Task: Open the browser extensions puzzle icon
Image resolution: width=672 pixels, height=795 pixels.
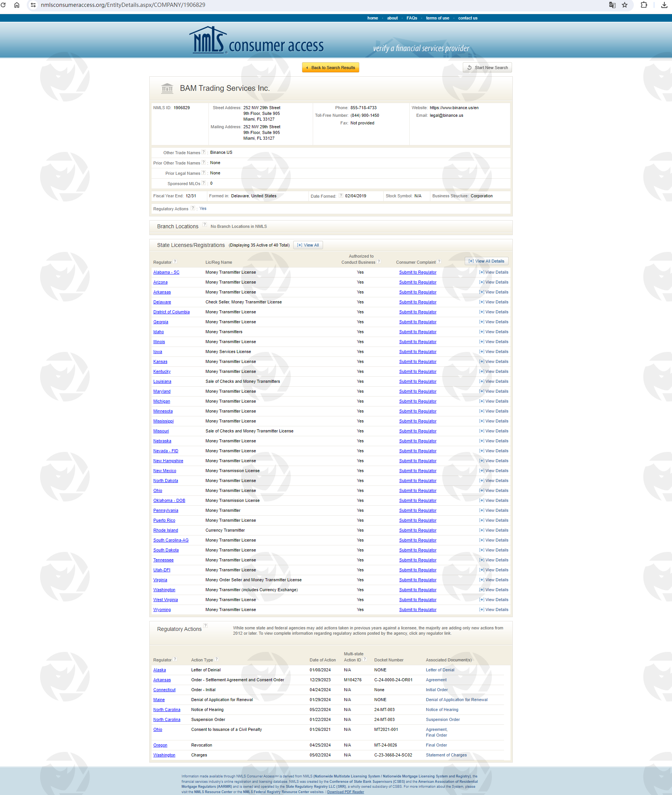Action: pyautogui.click(x=644, y=5)
